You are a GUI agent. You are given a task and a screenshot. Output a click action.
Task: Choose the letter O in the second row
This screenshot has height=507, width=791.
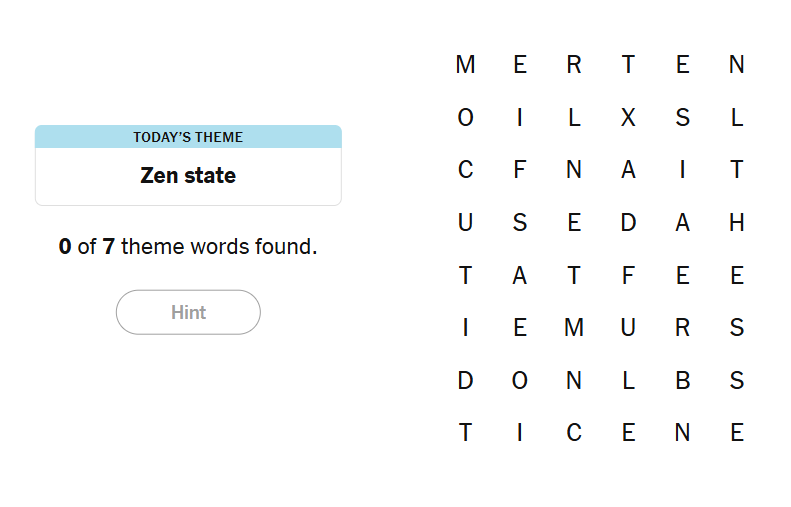click(465, 118)
